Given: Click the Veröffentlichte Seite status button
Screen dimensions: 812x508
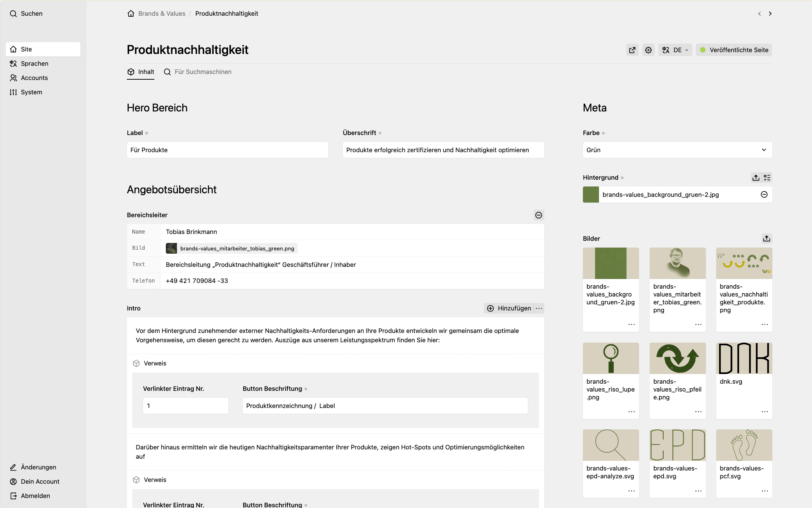Looking at the screenshot, I should pyautogui.click(x=734, y=50).
